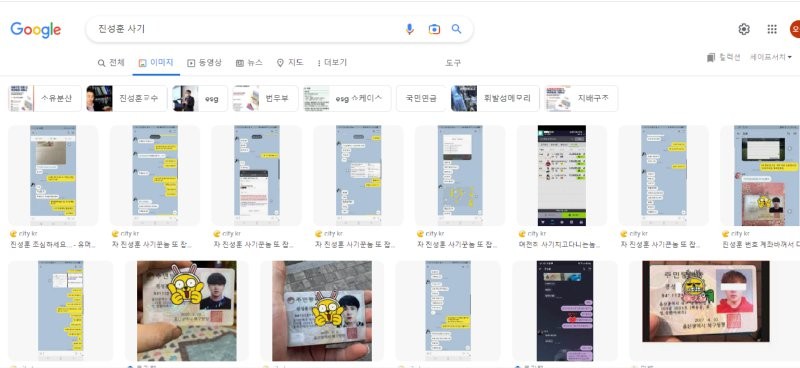This screenshot has width=800, height=368.
Task: Filter by the 지배구조 chip
Action: [581, 99]
